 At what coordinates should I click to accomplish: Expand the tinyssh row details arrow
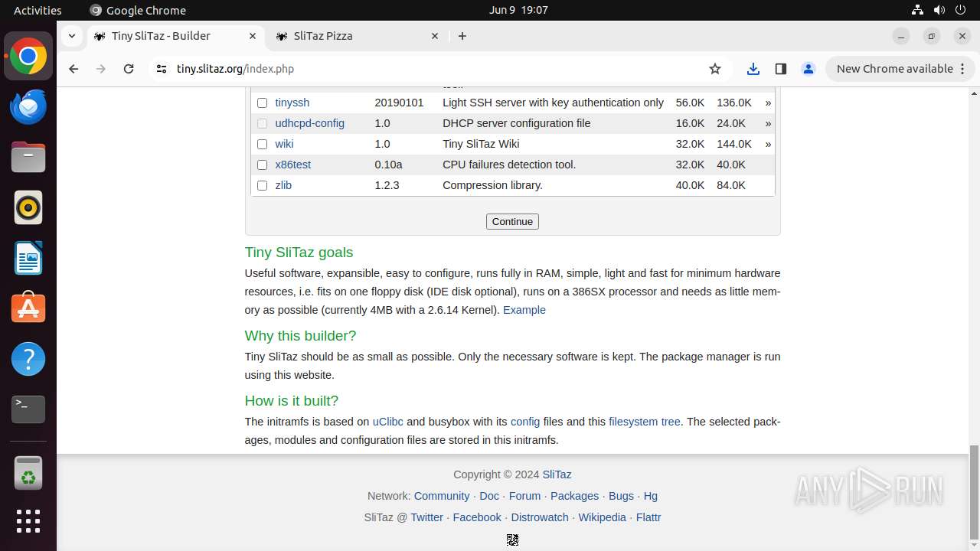point(768,103)
